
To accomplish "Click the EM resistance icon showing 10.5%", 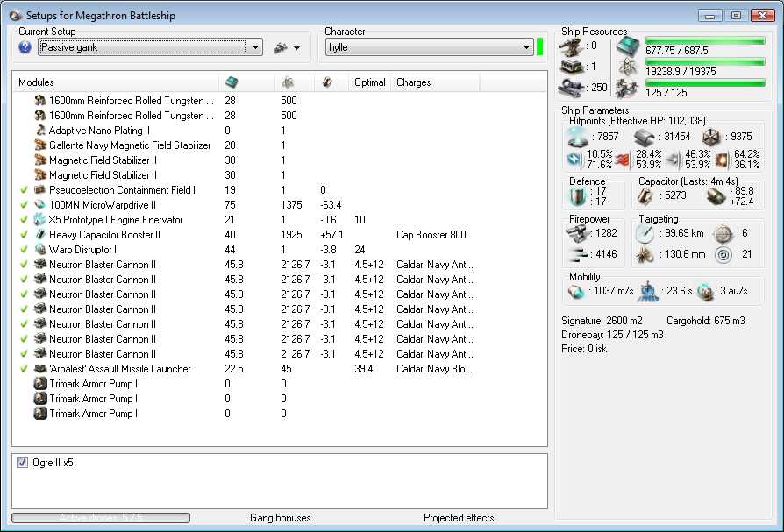I will click(x=574, y=160).
